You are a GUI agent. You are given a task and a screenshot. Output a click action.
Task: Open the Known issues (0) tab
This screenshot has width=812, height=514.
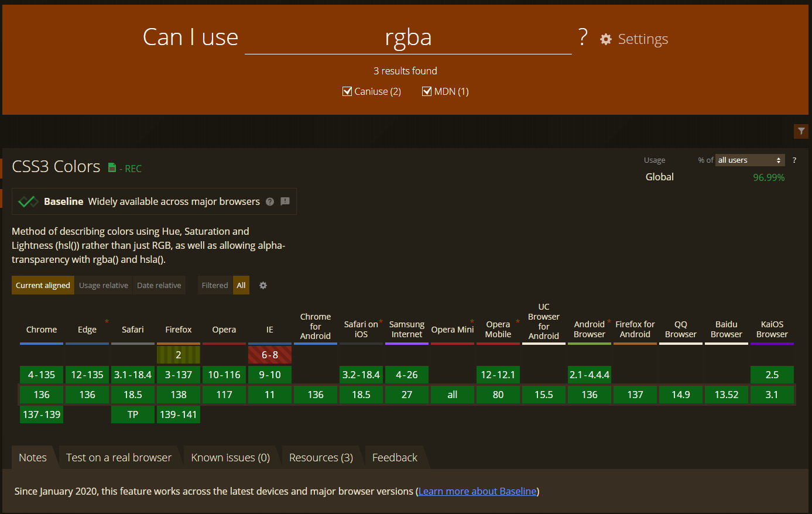click(x=231, y=457)
